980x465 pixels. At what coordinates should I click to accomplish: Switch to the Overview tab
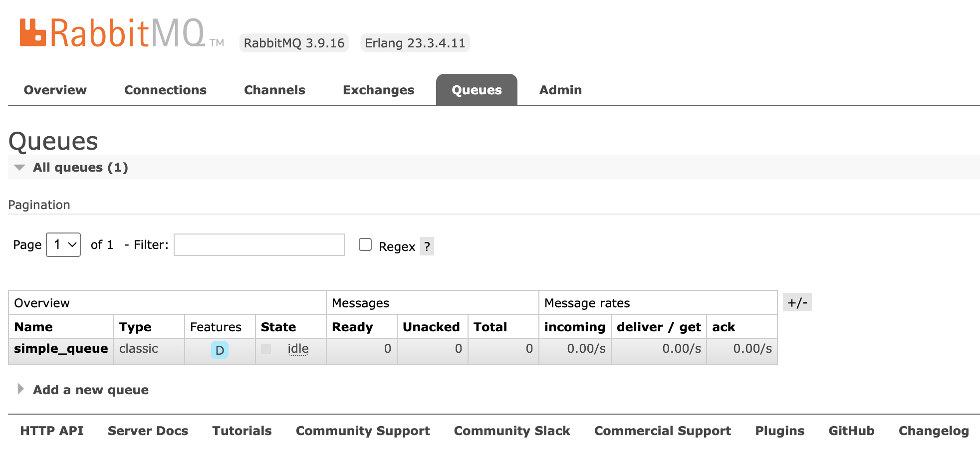55,90
